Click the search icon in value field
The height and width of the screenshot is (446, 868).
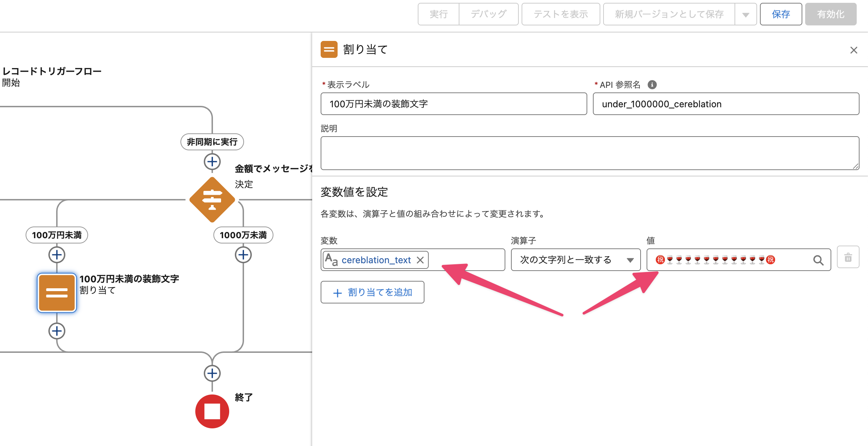coord(818,260)
